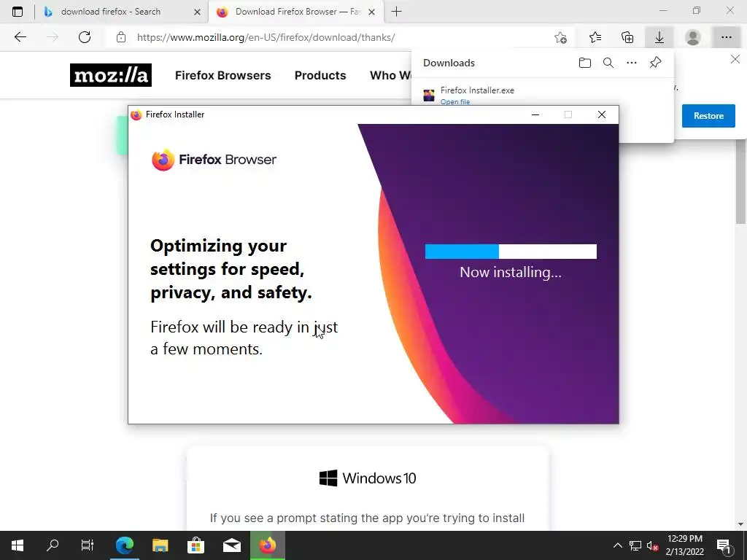Screen dimensions: 747x560
Task: Open a new browser tab
Action: [396, 12]
